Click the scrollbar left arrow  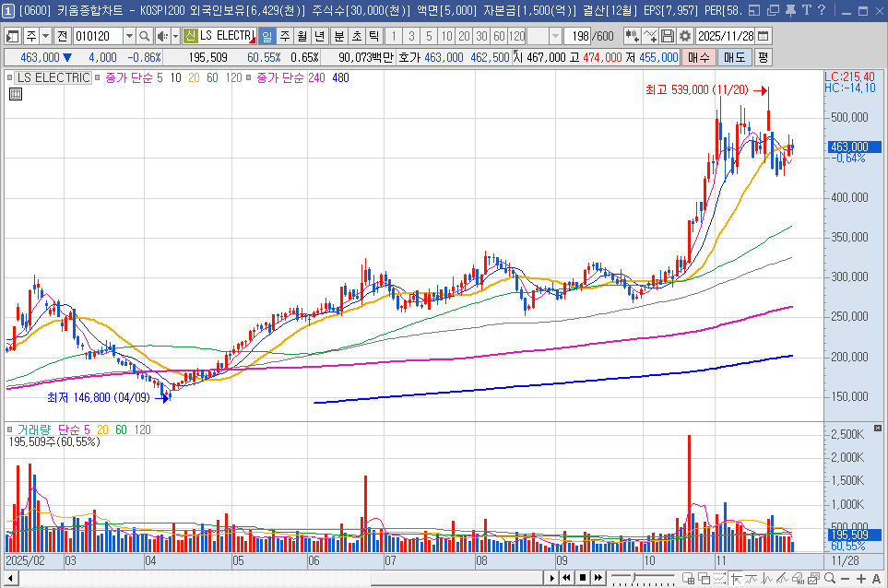(x=10, y=579)
